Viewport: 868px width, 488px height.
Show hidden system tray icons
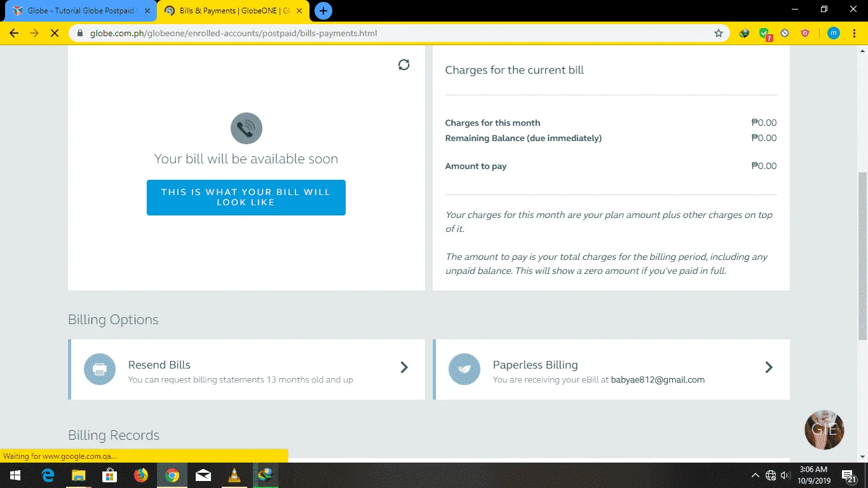tap(756, 475)
